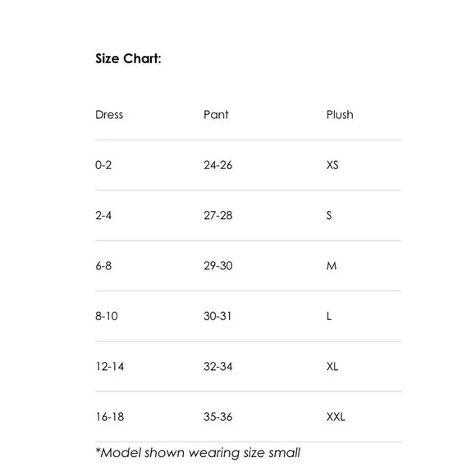Screen dimensions: 476x476
Task: Click the XXL plush size cell
Action: [x=336, y=417]
